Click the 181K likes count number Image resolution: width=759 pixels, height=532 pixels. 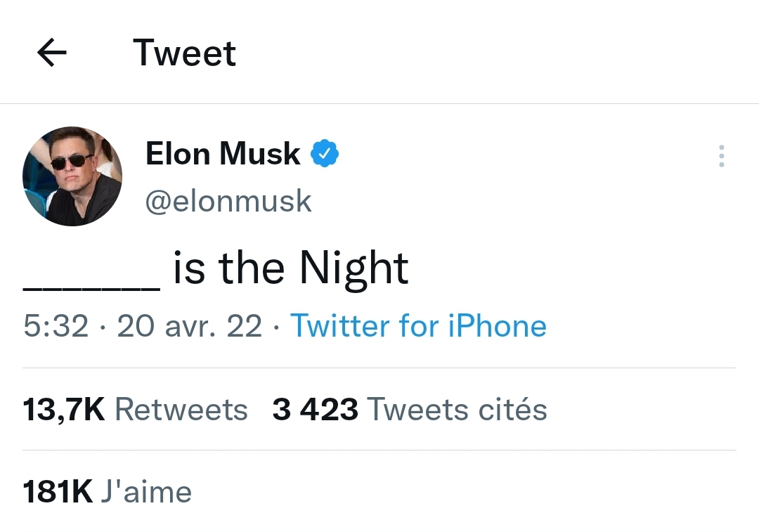(x=58, y=492)
